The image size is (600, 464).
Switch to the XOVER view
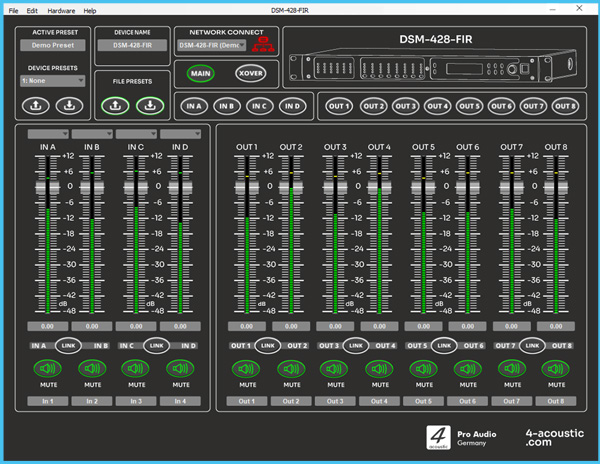click(250, 73)
